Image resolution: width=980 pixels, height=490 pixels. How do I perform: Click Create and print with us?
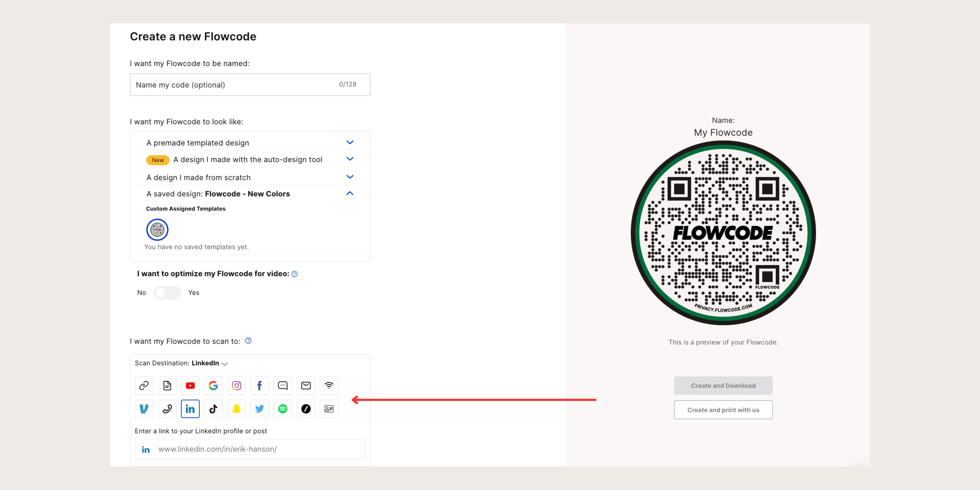tap(723, 410)
